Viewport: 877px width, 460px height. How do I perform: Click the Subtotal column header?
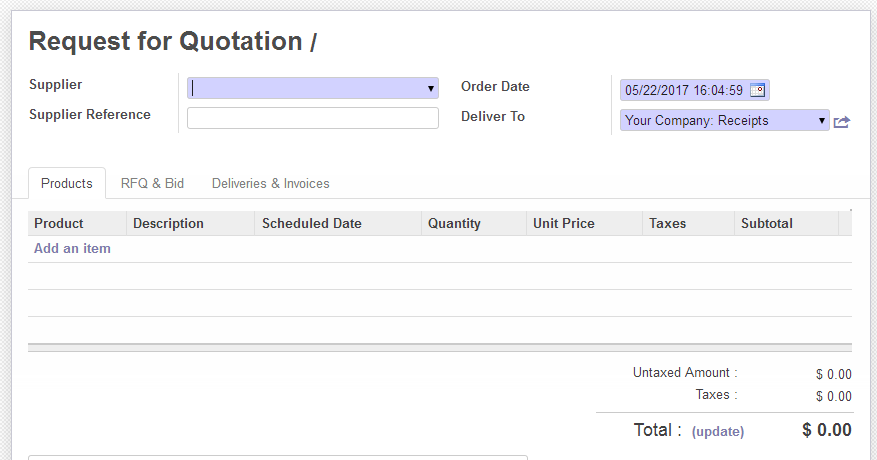coord(766,224)
